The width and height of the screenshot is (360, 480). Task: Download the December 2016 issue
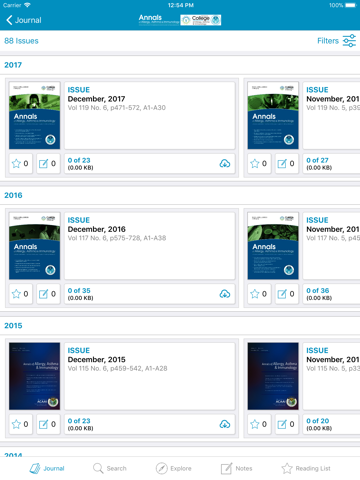pos(225,294)
